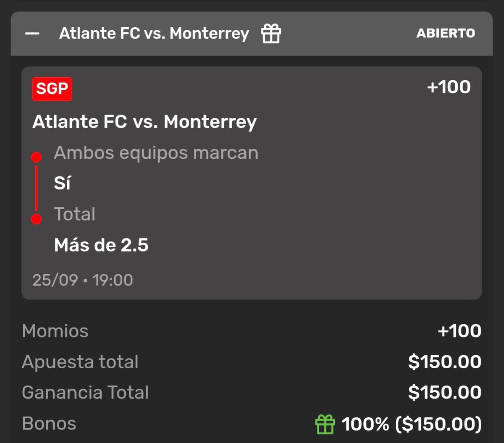
Task: Click the Ambos equipos marcan market label
Action: pyautogui.click(x=156, y=153)
